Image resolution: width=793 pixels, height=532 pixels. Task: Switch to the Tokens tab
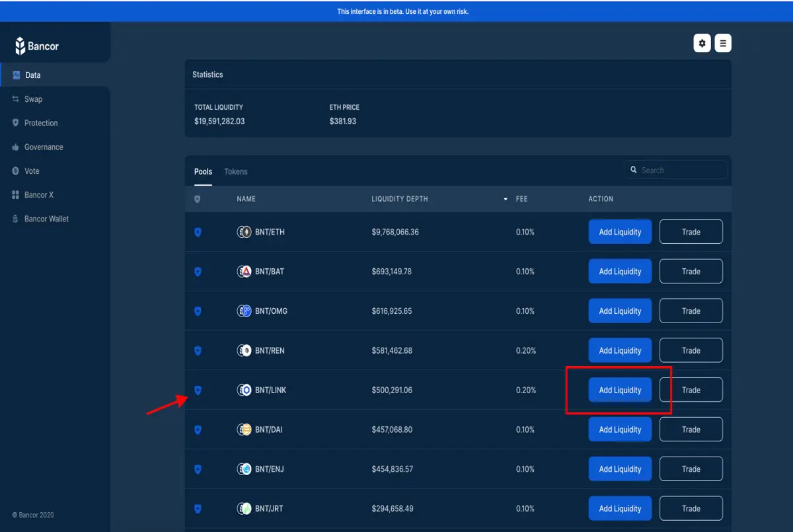click(x=236, y=172)
